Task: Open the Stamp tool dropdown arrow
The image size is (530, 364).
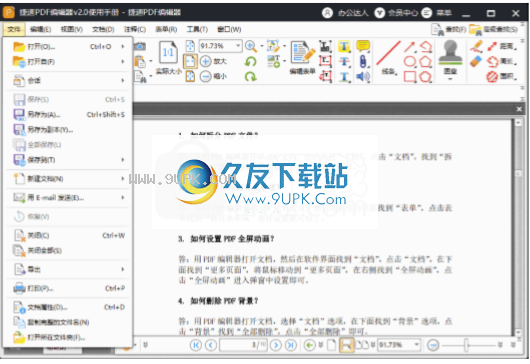Action: click(x=450, y=79)
